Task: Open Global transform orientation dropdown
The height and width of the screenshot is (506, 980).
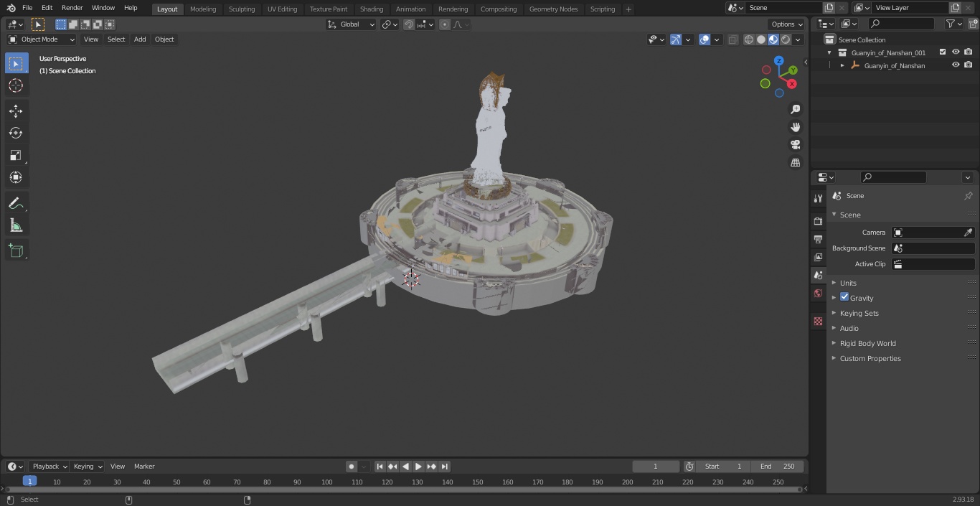Action: pos(352,24)
